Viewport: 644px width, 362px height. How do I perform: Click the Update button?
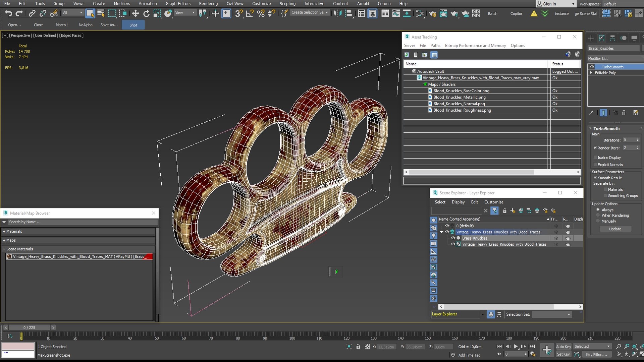pos(615,229)
